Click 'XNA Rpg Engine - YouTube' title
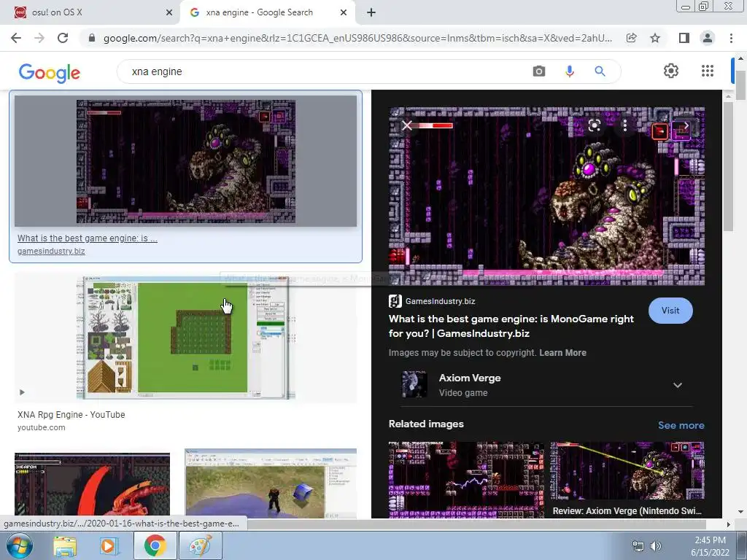The height and width of the screenshot is (560, 747). (71, 415)
